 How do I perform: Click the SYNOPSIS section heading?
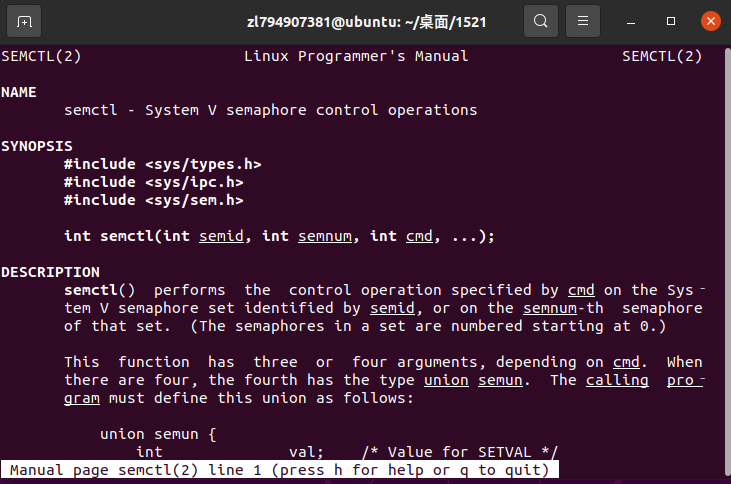pos(36,146)
